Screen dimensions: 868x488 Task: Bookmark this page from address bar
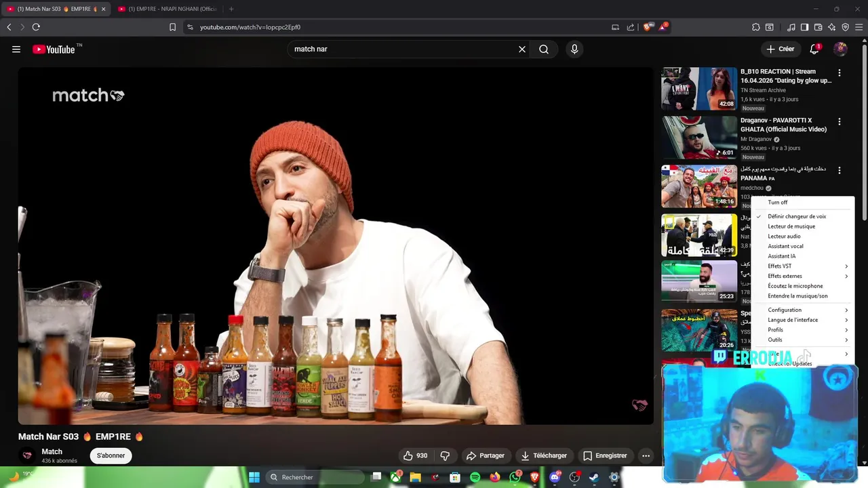tap(172, 27)
